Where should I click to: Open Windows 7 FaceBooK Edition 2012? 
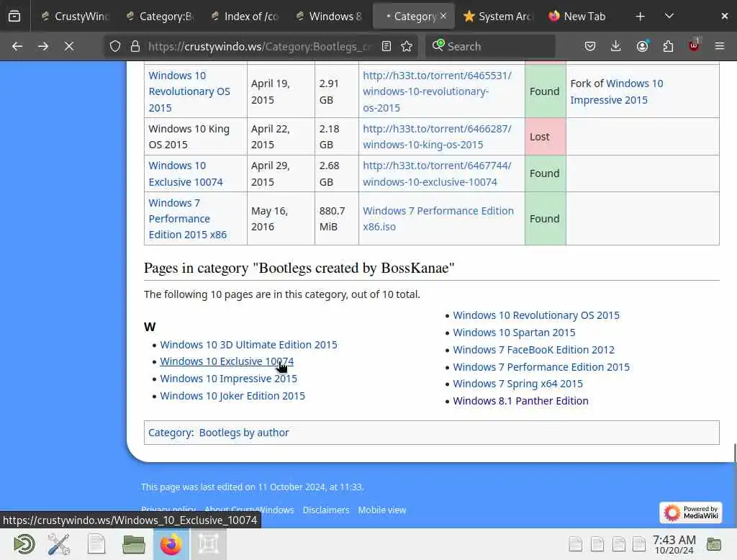click(x=533, y=350)
